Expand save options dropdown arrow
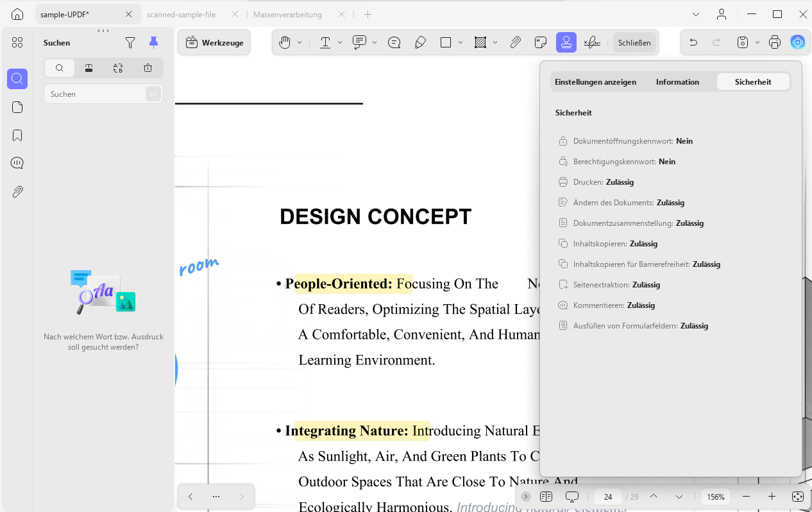 coord(757,42)
